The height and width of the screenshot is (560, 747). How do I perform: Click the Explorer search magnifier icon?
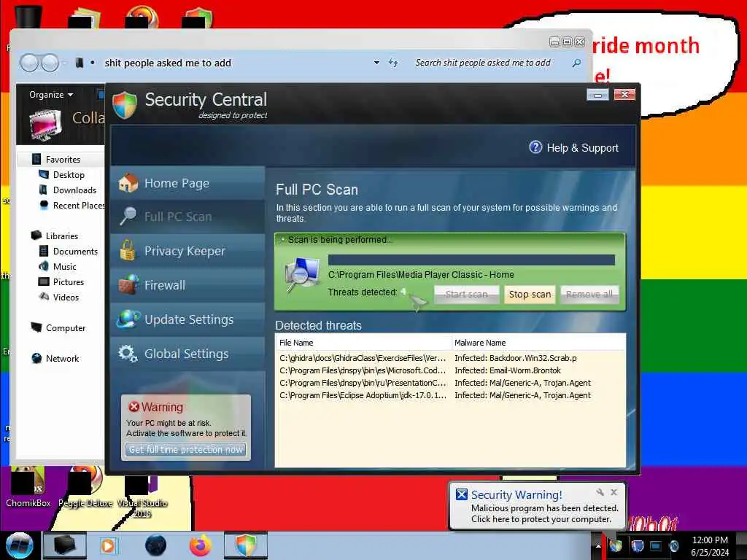[x=576, y=63]
